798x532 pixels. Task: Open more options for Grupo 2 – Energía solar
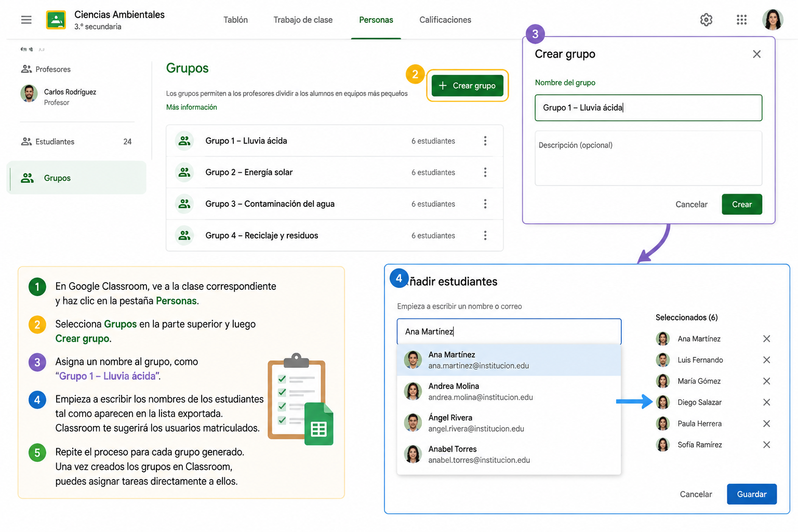click(x=485, y=172)
